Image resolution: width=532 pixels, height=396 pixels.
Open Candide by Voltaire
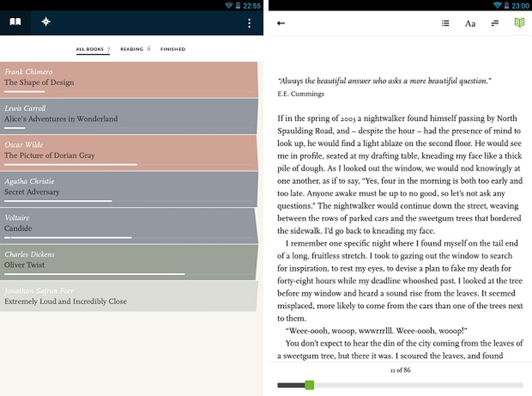(108, 223)
